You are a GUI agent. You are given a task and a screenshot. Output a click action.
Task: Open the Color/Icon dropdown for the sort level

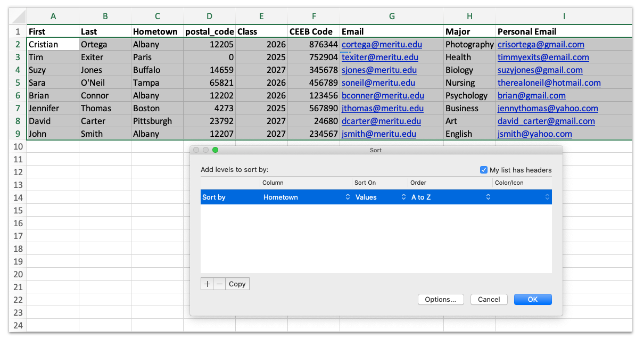[x=547, y=196]
